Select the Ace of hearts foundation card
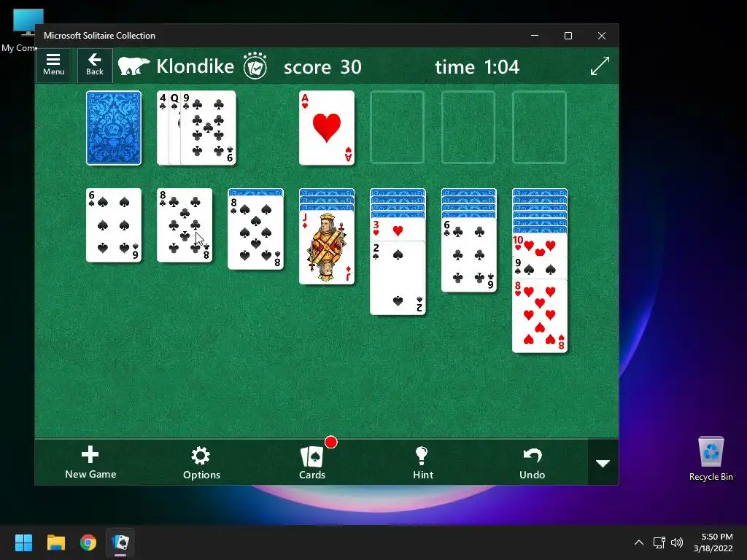Viewport: 747px width, 560px height. click(x=326, y=128)
